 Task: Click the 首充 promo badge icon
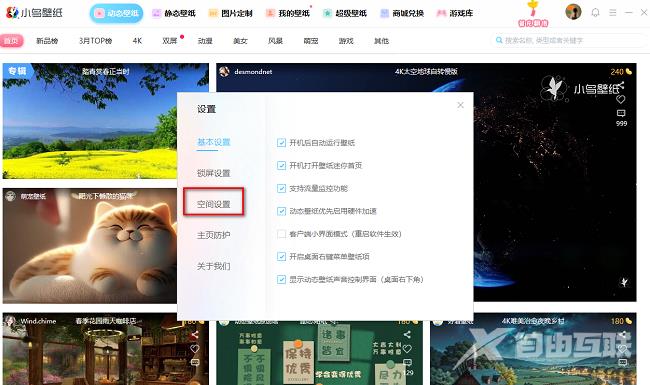[x=533, y=14]
